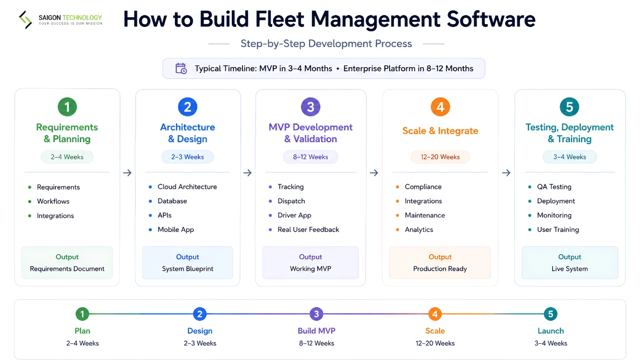
Task: Open the Architecture & Design heading
Action: (187, 133)
